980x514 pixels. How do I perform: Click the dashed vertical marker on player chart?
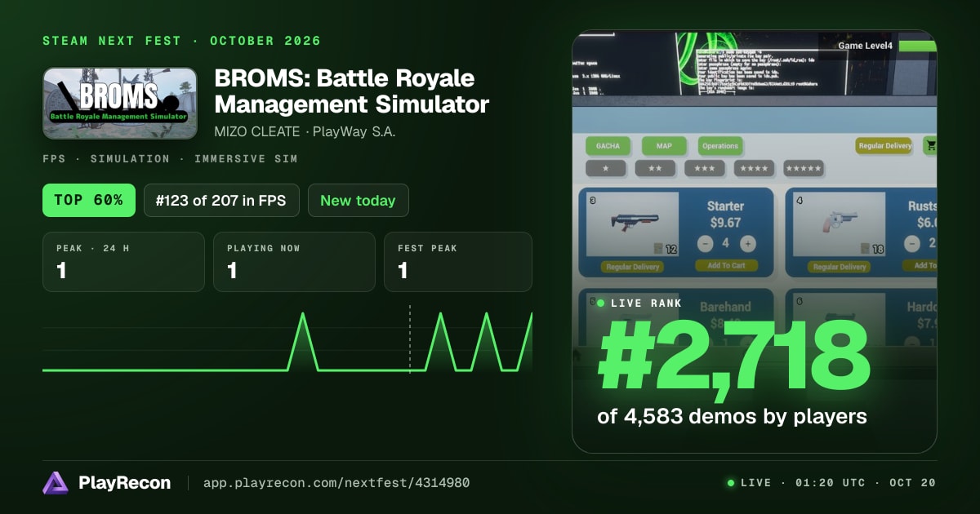point(410,339)
